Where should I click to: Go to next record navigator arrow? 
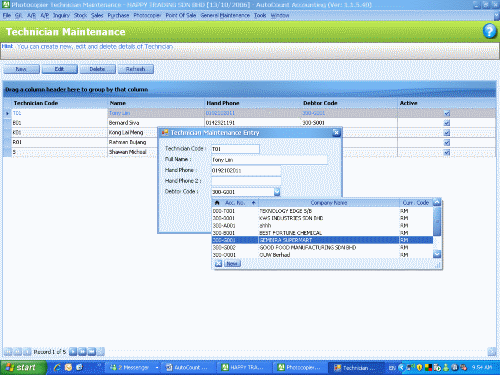click(x=73, y=351)
